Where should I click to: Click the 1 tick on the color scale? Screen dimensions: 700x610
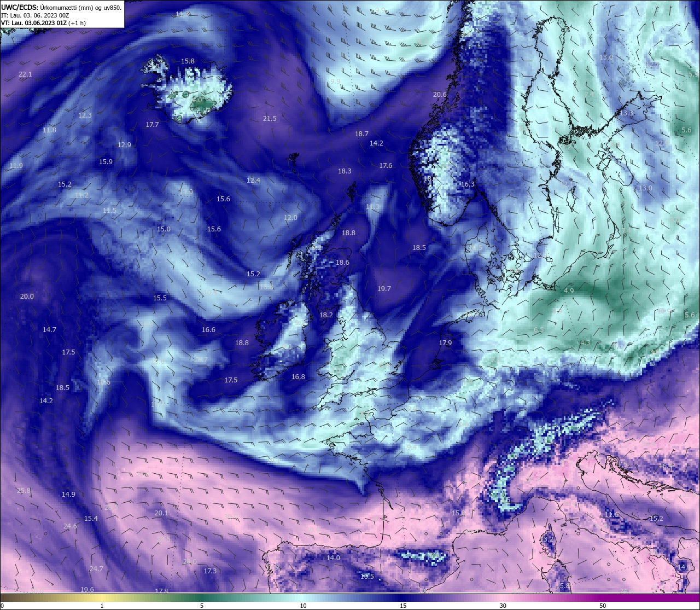click(x=102, y=606)
